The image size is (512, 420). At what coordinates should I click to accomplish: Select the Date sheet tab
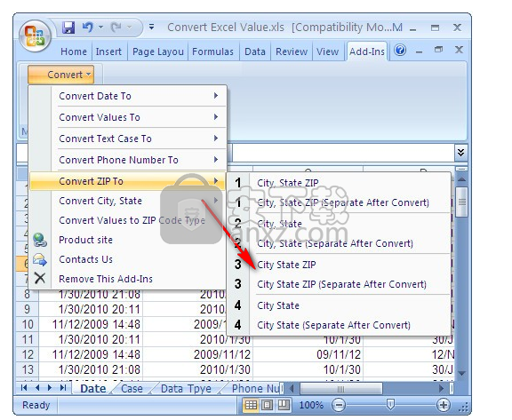(x=93, y=388)
